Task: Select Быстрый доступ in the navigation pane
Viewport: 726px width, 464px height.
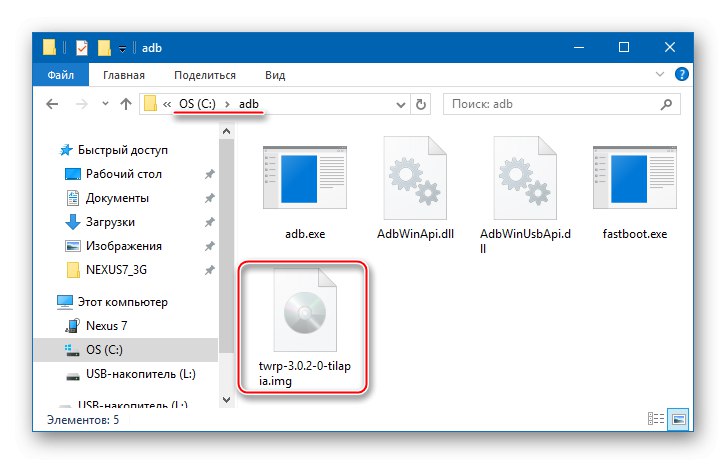Action: tap(122, 150)
